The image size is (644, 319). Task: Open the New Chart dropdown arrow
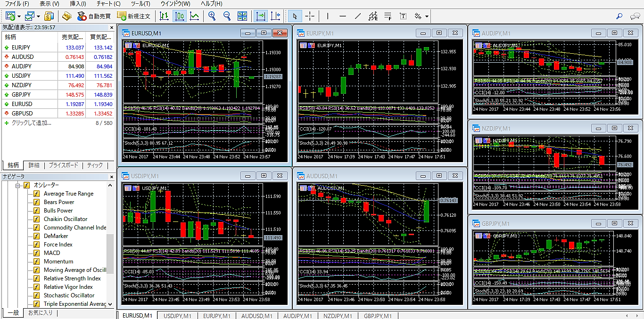tap(18, 16)
